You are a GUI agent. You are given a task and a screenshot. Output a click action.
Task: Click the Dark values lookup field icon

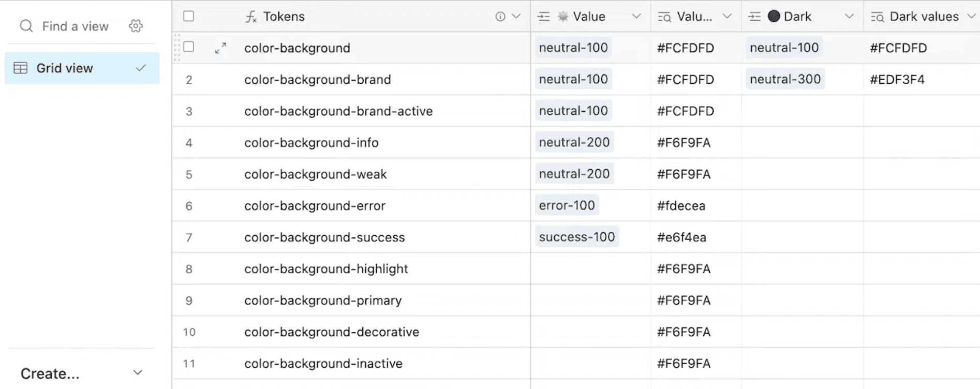pos(877,17)
